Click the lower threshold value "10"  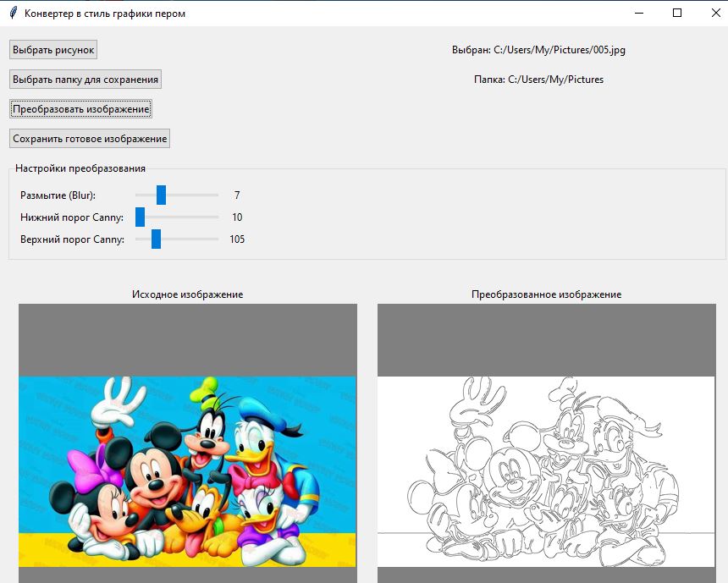[237, 217]
